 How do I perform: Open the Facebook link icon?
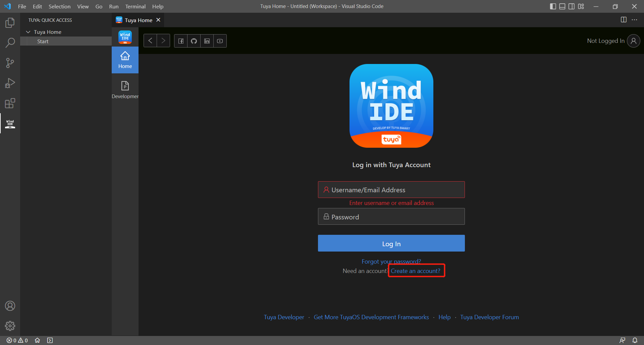point(181,41)
